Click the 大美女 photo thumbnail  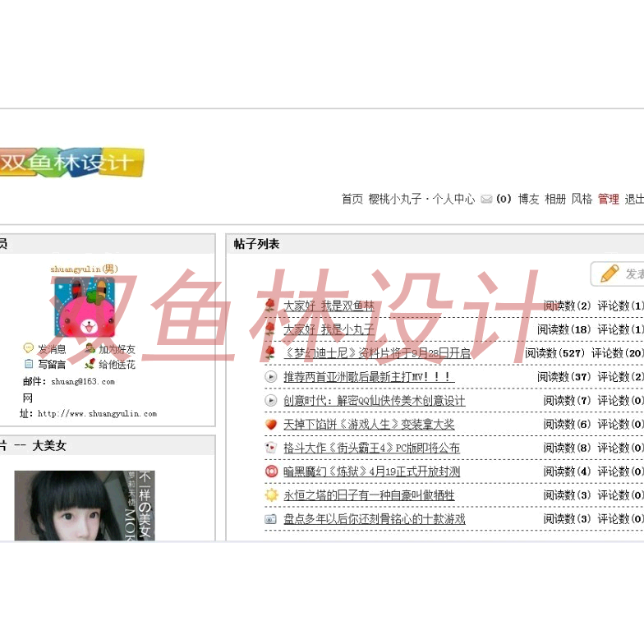(85, 506)
